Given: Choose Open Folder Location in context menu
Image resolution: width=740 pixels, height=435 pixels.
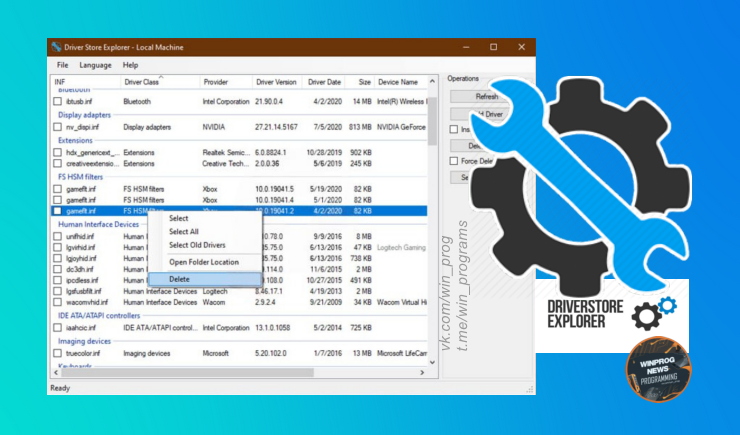Looking at the screenshot, I should (204, 262).
